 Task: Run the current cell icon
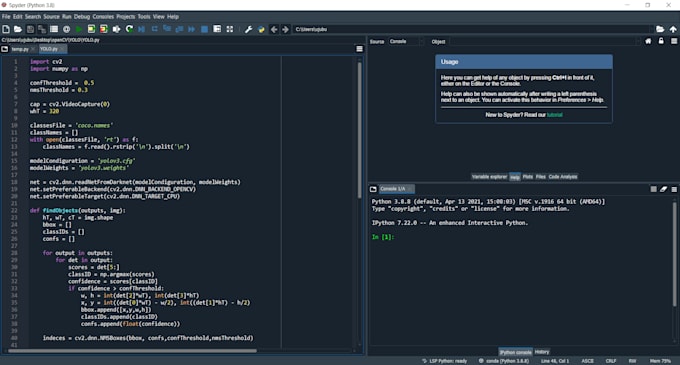[91, 29]
